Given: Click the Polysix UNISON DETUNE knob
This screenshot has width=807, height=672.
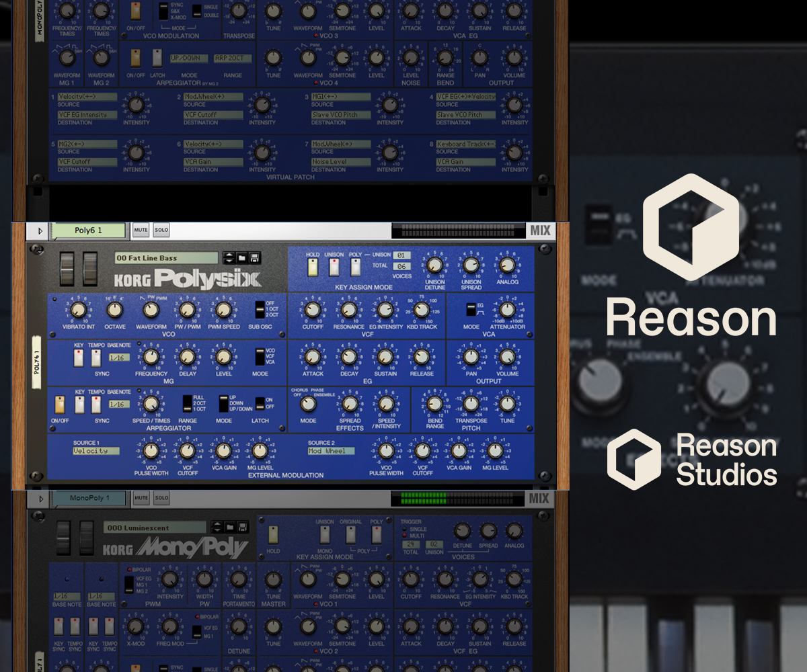Looking at the screenshot, I should click(435, 264).
